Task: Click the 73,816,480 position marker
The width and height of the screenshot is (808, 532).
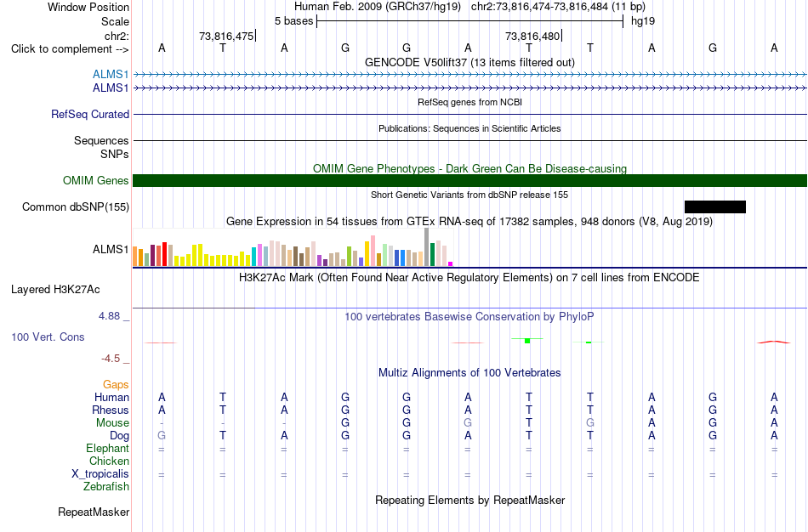Action: click(532, 36)
